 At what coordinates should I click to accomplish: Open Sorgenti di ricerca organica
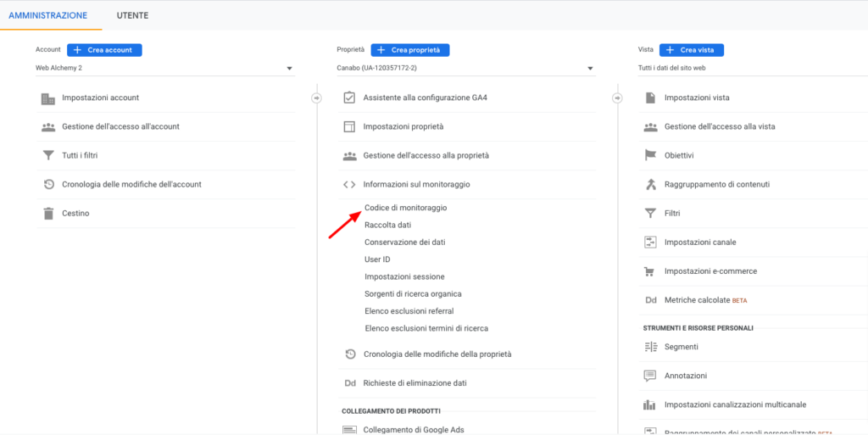(413, 294)
